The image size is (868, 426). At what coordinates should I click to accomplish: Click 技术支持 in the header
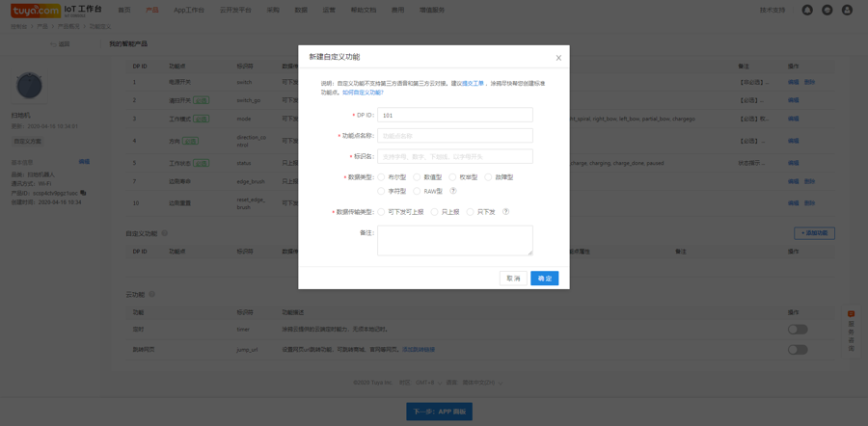[x=773, y=10]
